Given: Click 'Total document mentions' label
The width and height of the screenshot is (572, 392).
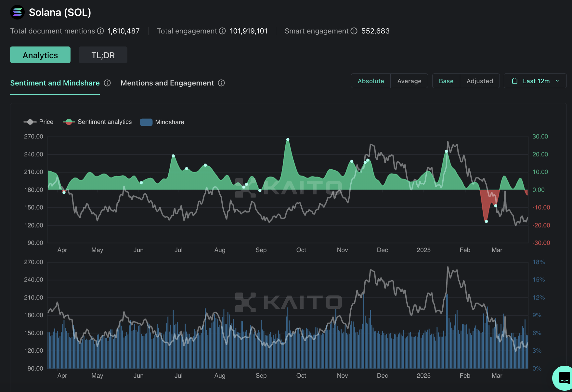Looking at the screenshot, I should (x=53, y=31).
